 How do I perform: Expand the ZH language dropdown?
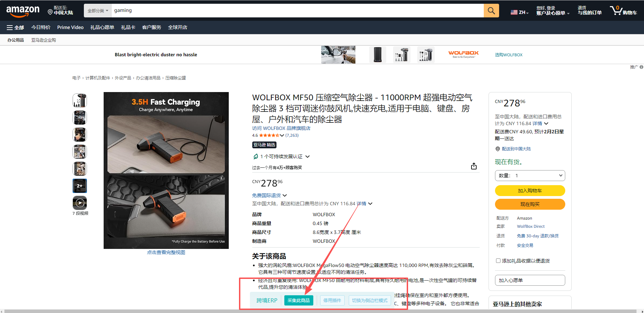coord(519,11)
